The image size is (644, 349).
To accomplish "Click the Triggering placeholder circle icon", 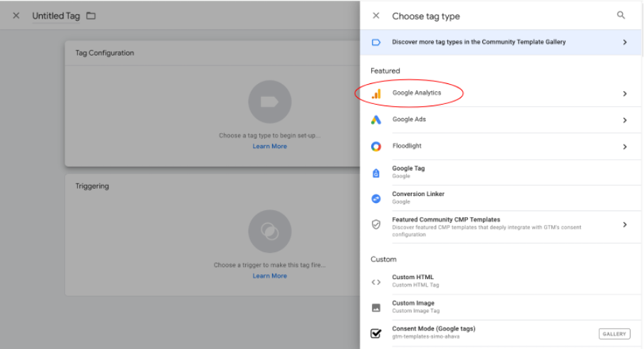I will [270, 231].
